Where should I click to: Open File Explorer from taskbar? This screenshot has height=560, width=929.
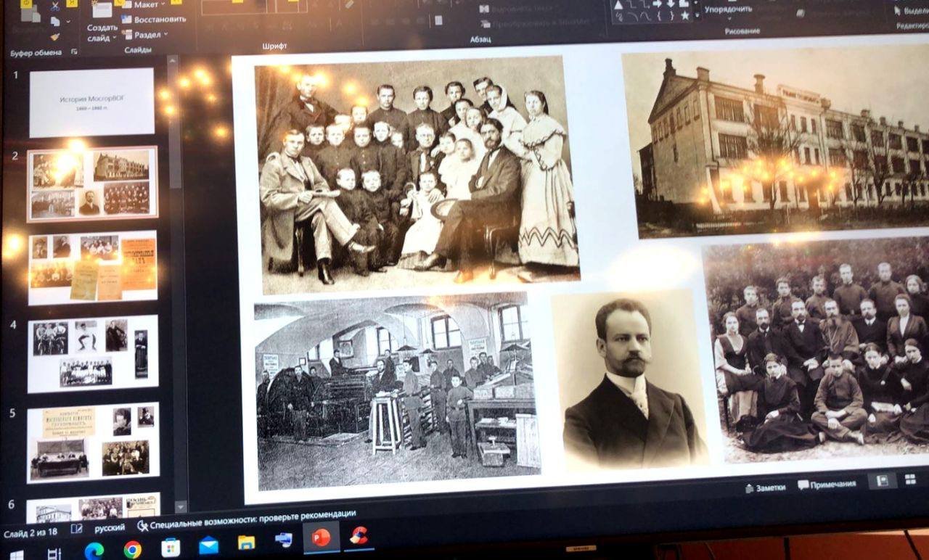pos(247,543)
